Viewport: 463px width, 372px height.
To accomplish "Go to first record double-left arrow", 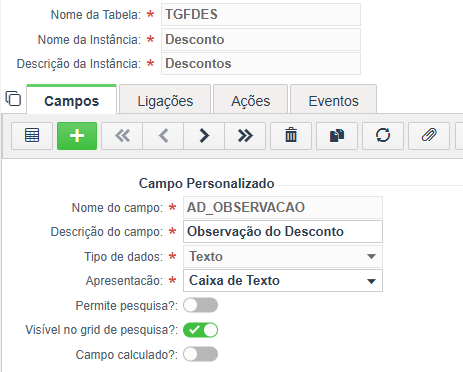I will [x=122, y=136].
